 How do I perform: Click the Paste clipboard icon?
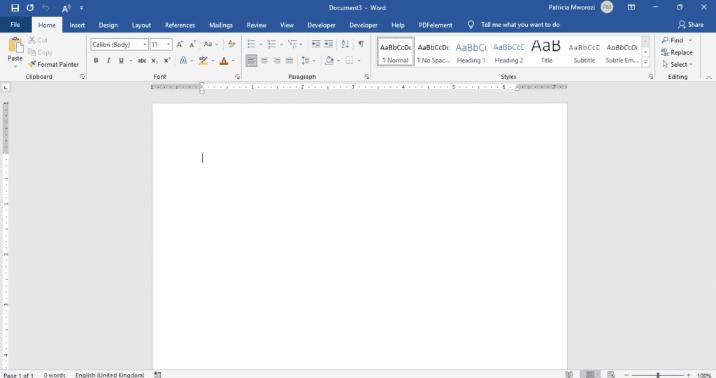(x=15, y=45)
